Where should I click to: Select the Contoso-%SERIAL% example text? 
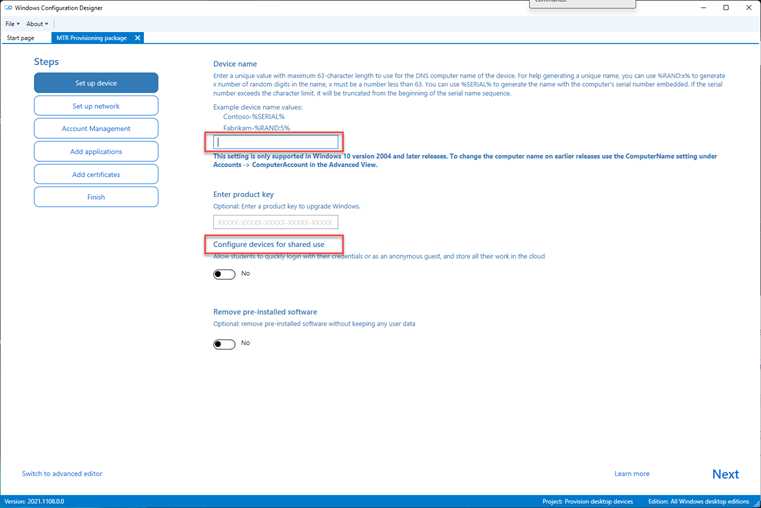[254, 116]
